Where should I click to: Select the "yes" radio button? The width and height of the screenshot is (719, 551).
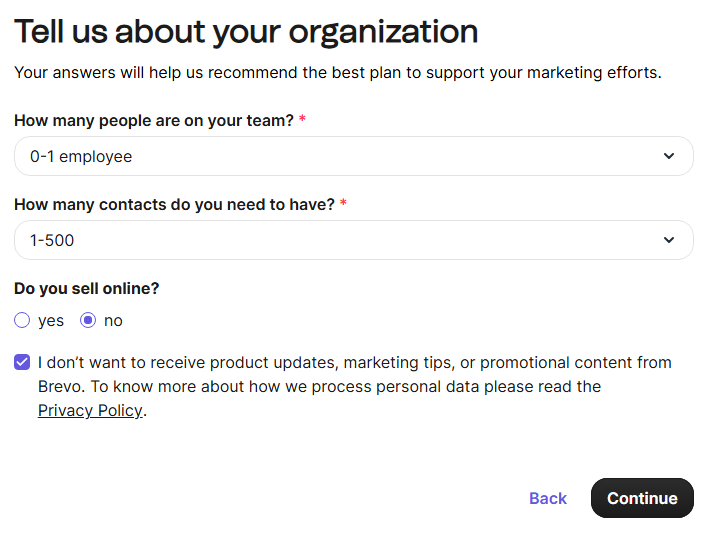pyautogui.click(x=22, y=321)
